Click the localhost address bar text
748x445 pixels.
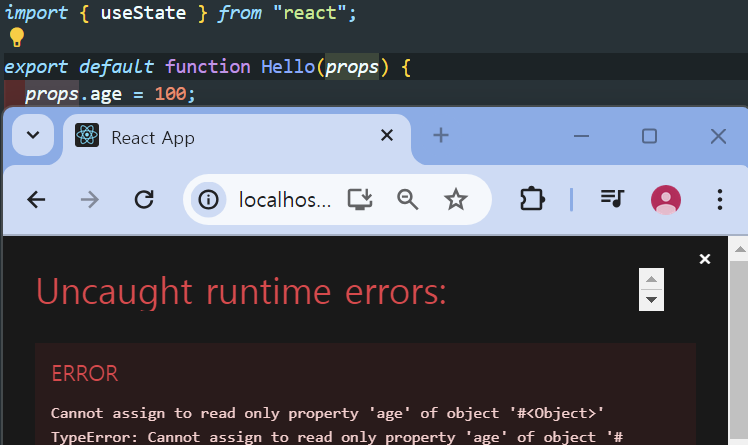click(285, 200)
